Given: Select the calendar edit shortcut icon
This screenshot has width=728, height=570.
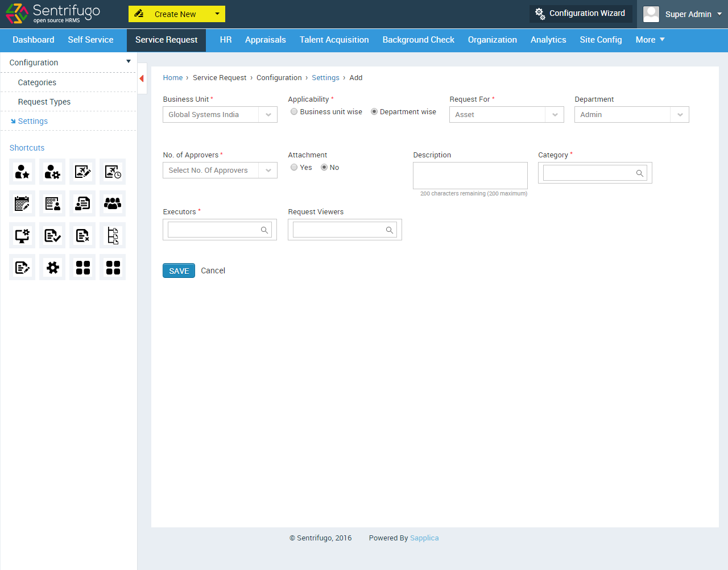Looking at the screenshot, I should 22,203.
